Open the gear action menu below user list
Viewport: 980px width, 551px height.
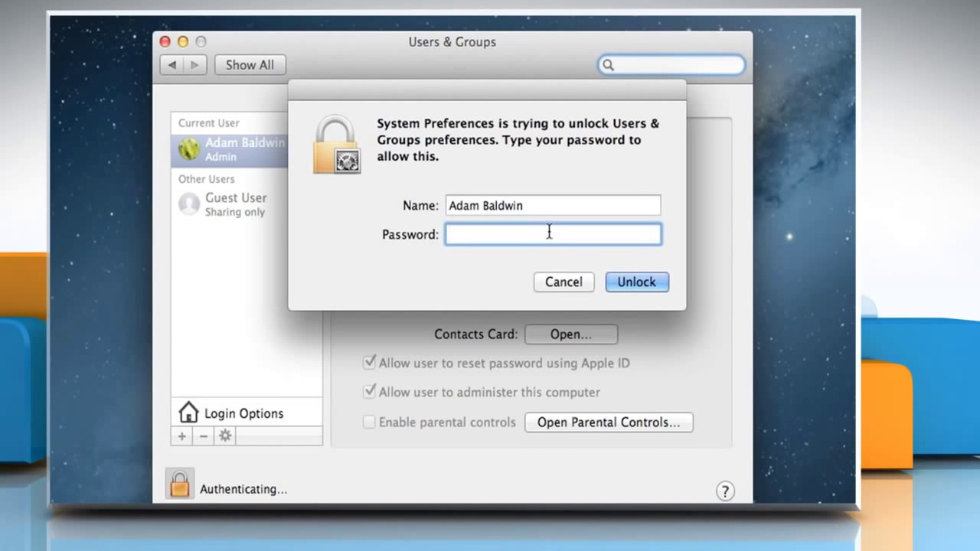[225, 436]
